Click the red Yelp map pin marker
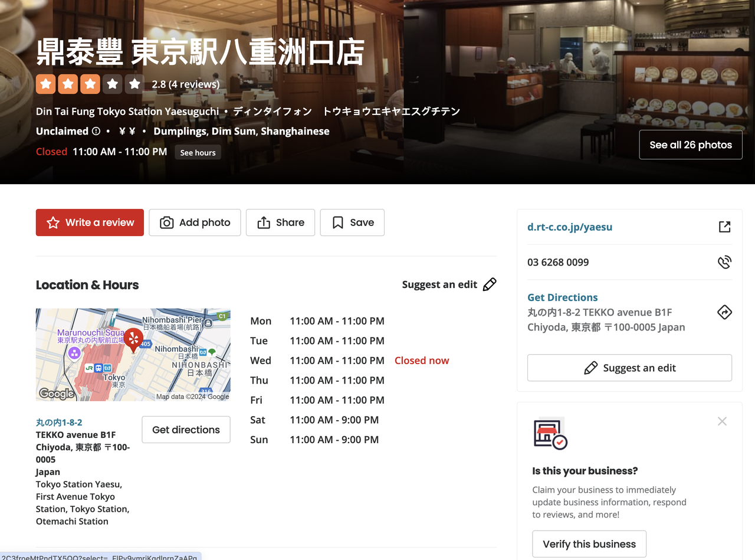The height and width of the screenshot is (560, 755). [x=133, y=339]
